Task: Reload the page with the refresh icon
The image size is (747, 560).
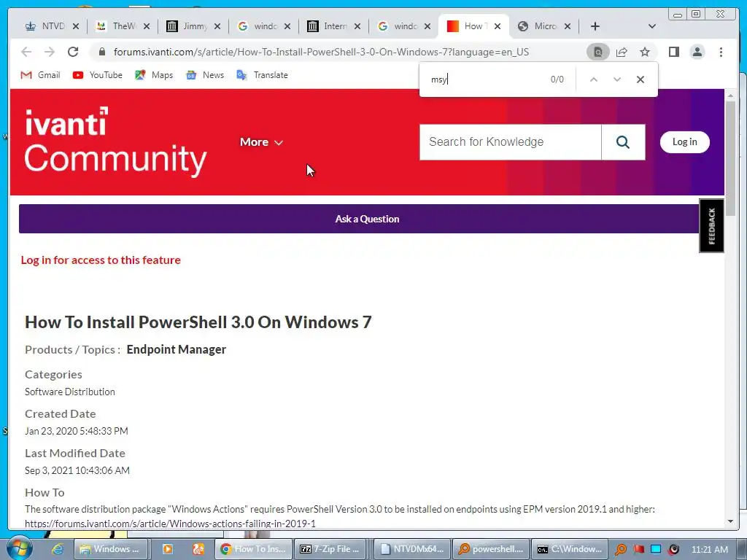Action: pos(73,52)
